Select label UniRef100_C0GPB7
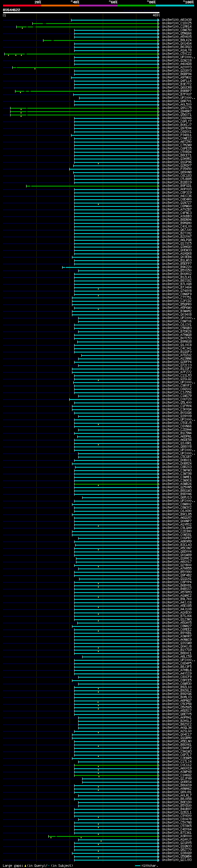The image size is (197, 868). 176,538
